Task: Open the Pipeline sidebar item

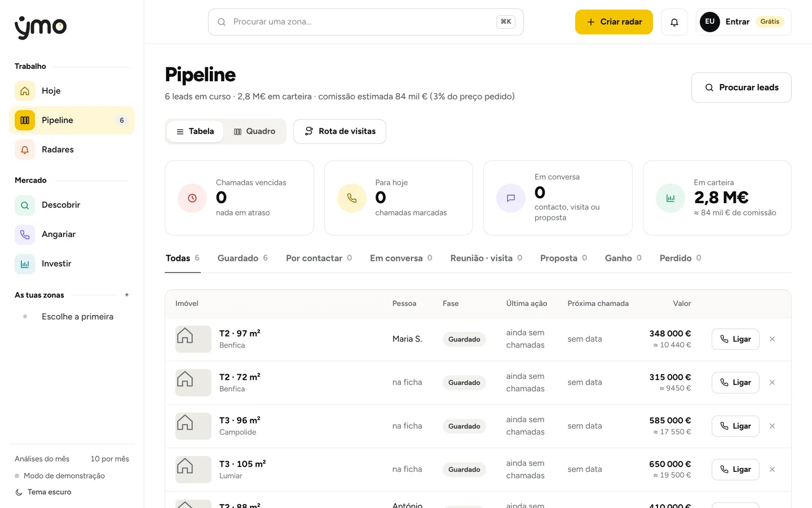Action: [72, 120]
